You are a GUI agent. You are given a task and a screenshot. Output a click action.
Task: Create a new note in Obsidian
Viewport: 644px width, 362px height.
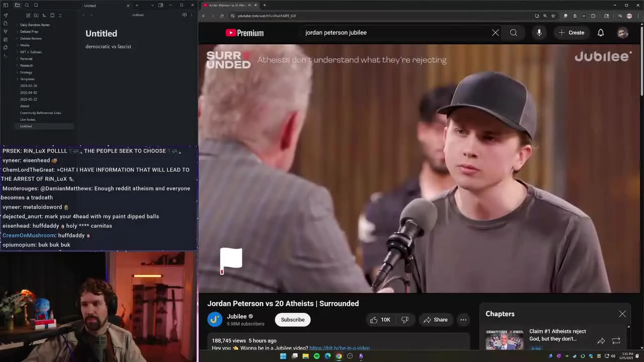(28, 15)
